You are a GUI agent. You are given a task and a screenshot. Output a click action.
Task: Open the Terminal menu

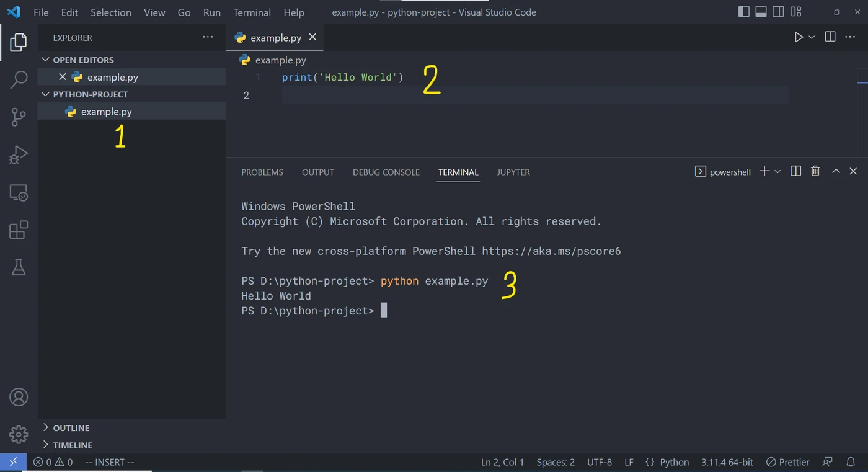pyautogui.click(x=252, y=12)
